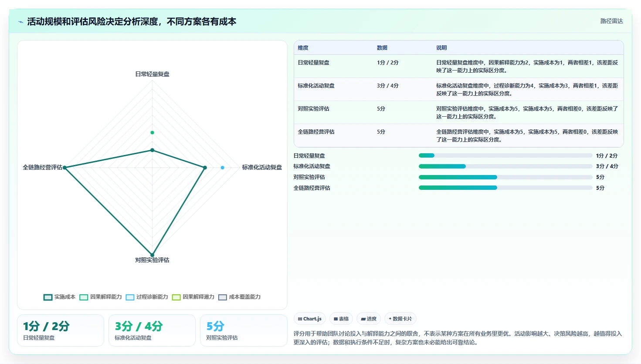The height and width of the screenshot is (364, 641).
Task: Click the dark green 标准化活动复盘 radar data point
Action: click(205, 168)
